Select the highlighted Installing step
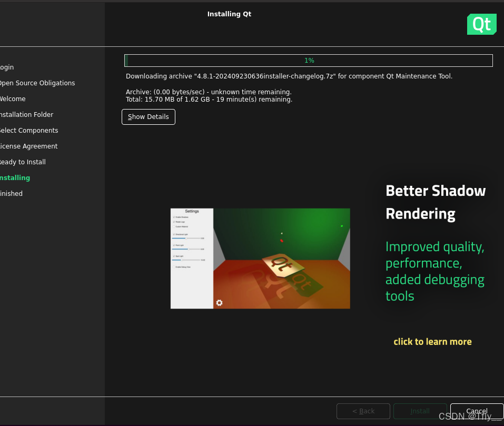504x426 pixels. tap(15, 177)
